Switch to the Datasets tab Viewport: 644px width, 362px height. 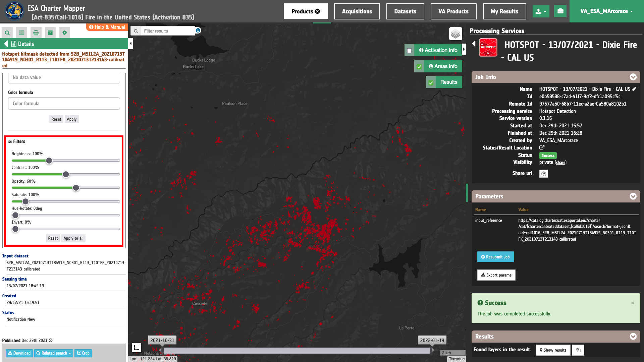(x=405, y=11)
